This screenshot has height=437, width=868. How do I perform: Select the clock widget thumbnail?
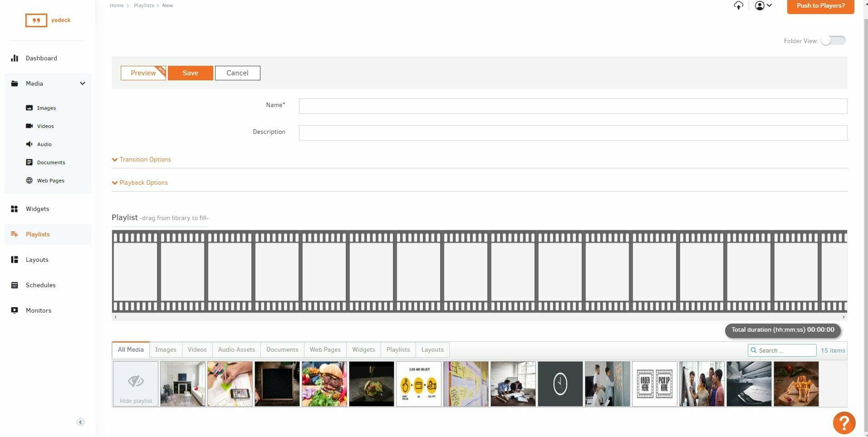560,384
